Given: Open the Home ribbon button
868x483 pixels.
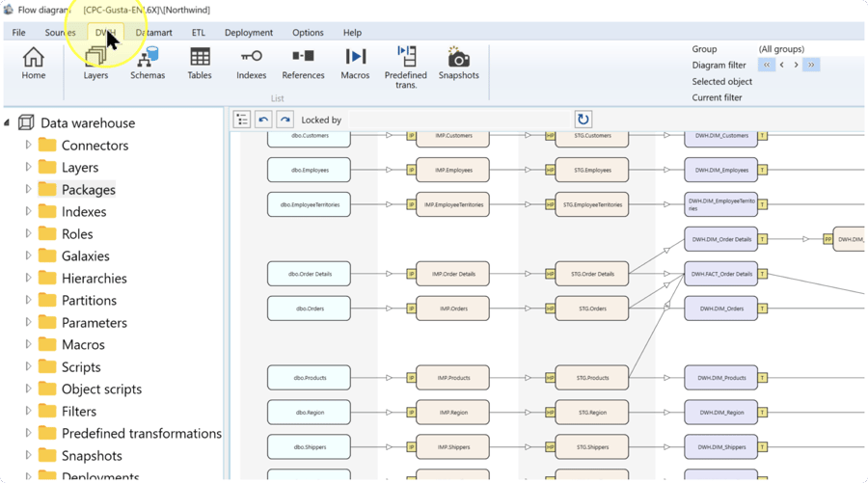Looking at the screenshot, I should click(x=33, y=63).
